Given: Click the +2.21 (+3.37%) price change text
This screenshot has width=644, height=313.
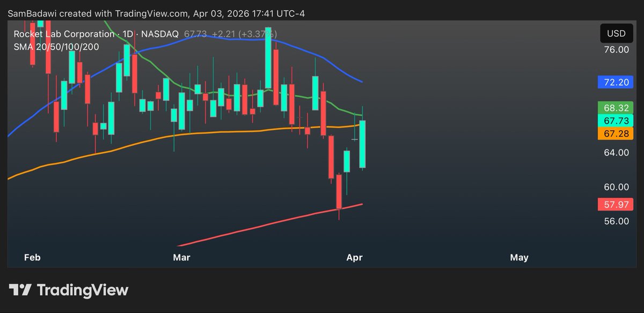Looking at the screenshot, I should (244, 34).
